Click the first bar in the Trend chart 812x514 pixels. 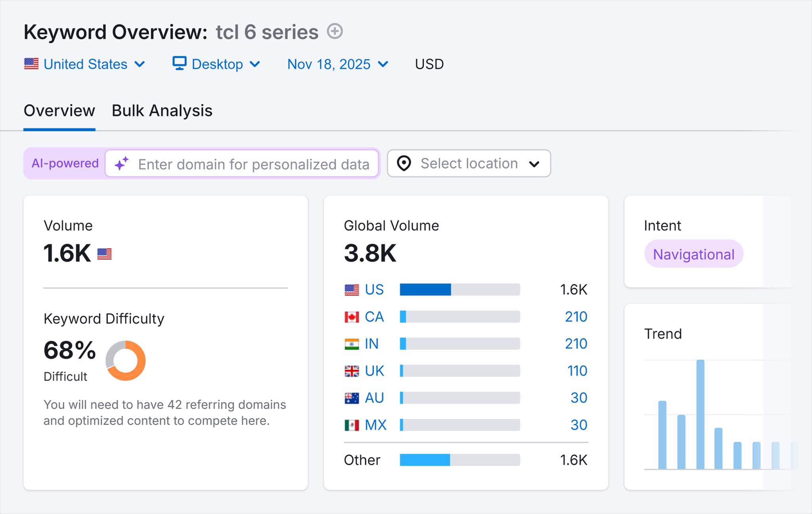tap(663, 435)
